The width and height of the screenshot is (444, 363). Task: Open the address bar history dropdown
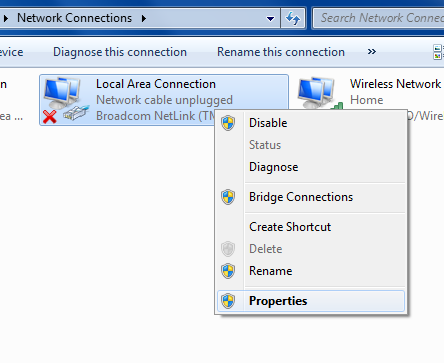click(x=271, y=18)
